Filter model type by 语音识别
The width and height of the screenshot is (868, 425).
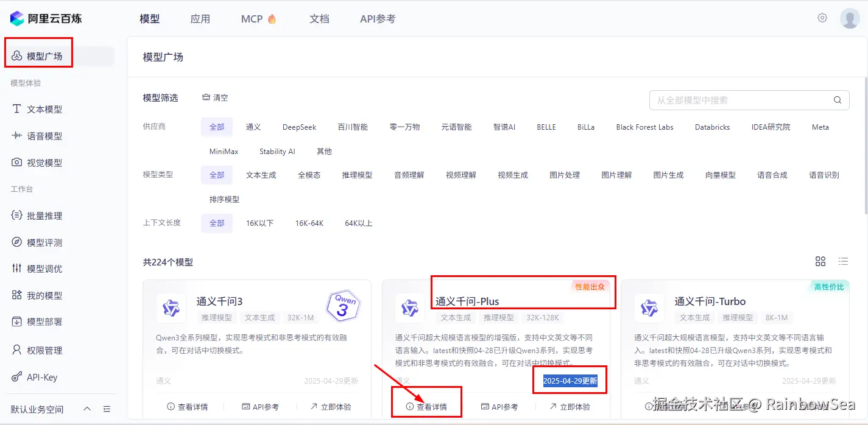(824, 175)
